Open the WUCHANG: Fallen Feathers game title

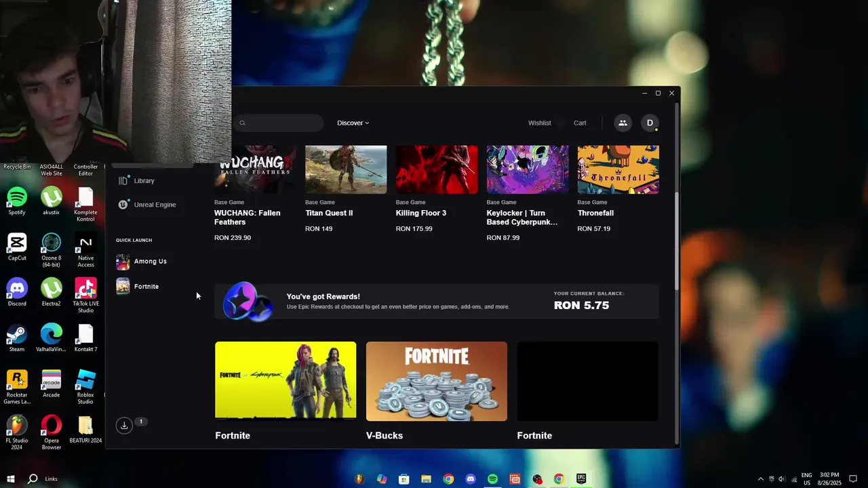coord(247,218)
